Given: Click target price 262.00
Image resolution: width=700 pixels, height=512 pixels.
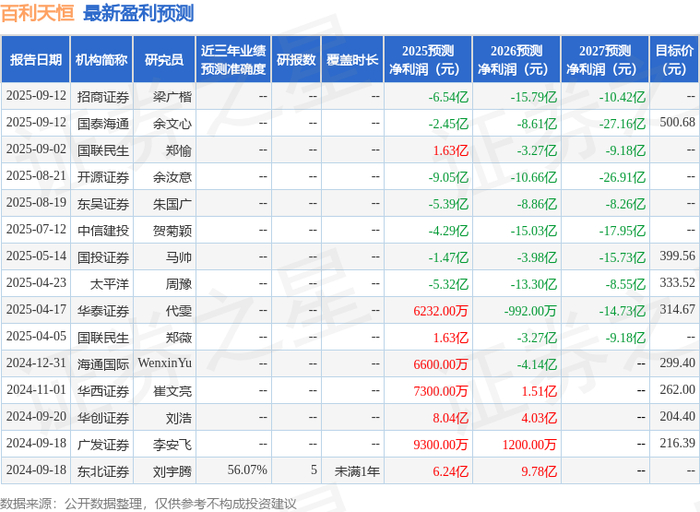Looking at the screenshot, I should click(x=677, y=390).
